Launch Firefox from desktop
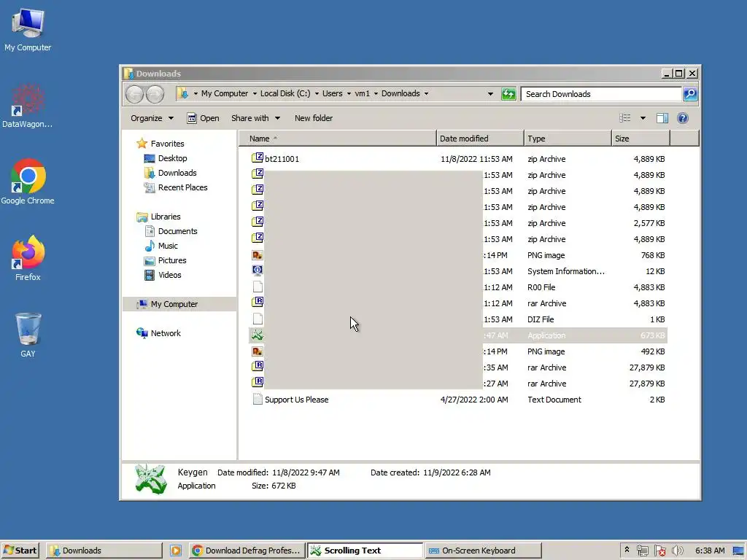Image resolution: width=747 pixels, height=560 pixels. [x=28, y=258]
